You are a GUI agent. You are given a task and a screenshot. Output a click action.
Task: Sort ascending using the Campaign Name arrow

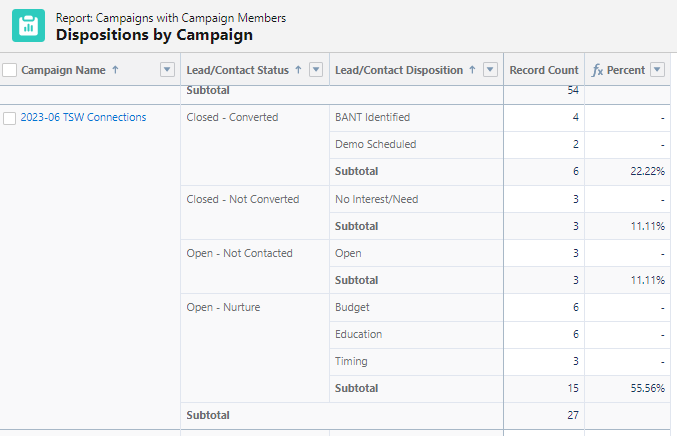pyautogui.click(x=115, y=70)
